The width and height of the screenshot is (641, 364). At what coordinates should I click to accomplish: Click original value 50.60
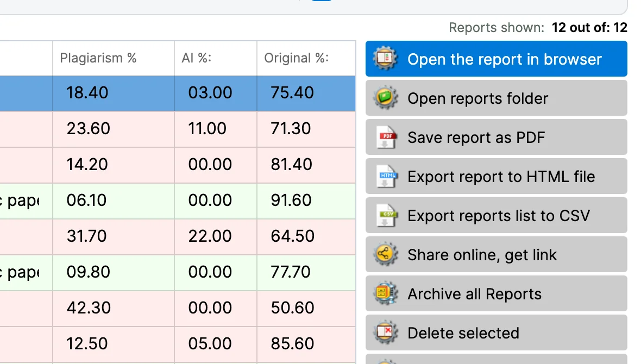pos(292,307)
